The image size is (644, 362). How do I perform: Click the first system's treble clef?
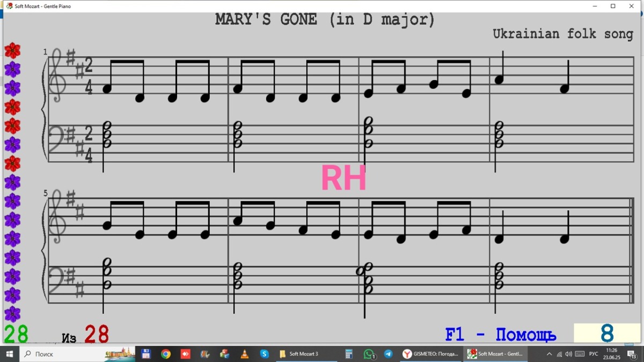click(57, 76)
